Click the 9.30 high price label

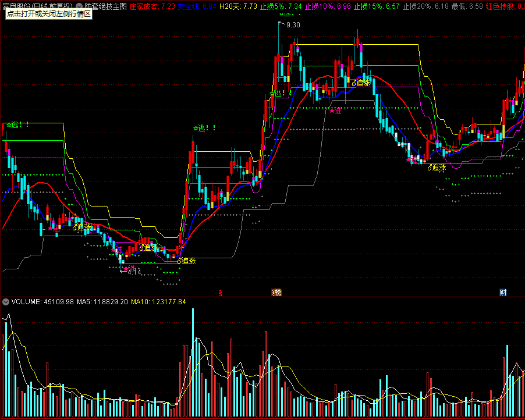pyautogui.click(x=293, y=25)
